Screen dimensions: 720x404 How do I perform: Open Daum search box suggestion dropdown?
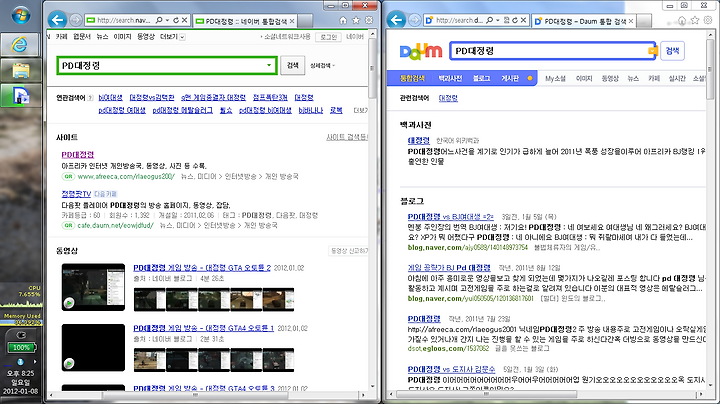pos(652,51)
